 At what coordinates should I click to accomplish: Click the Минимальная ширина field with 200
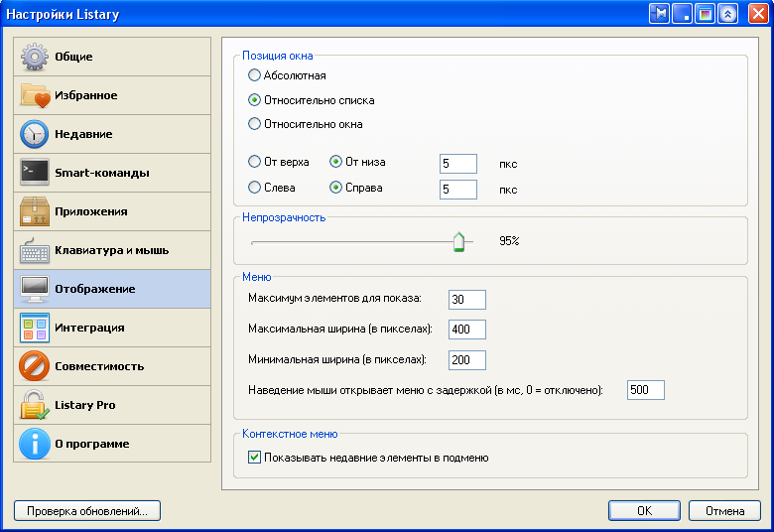coord(467,360)
